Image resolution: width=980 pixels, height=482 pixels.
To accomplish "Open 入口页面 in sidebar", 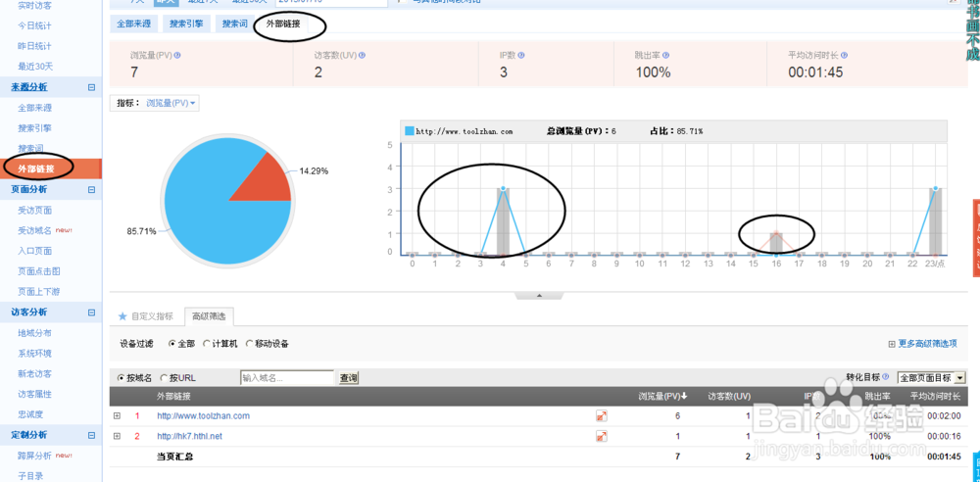I will pos(35,251).
